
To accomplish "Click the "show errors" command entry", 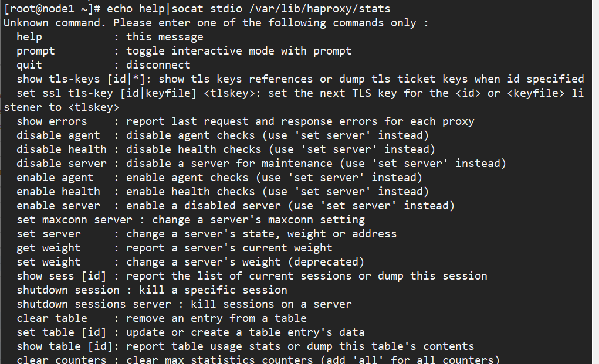I will (x=52, y=121).
